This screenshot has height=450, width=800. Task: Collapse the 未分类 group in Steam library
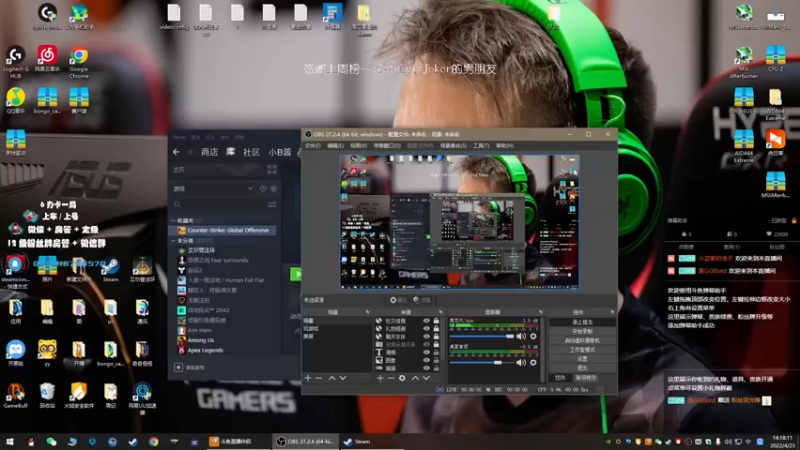pos(173,240)
